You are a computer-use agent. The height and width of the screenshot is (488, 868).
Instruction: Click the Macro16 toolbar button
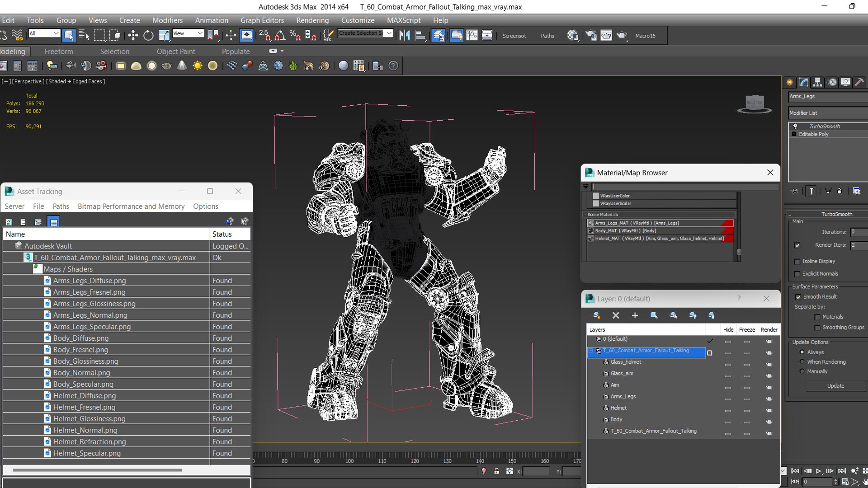point(645,36)
